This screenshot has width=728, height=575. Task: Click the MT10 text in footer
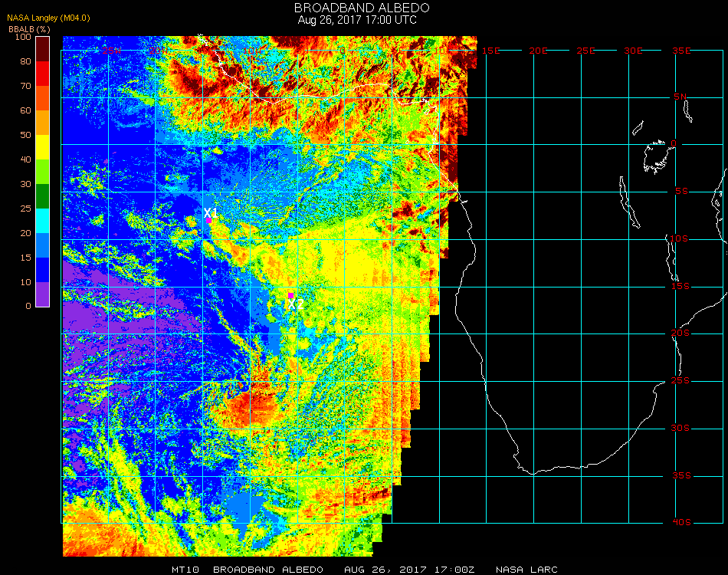tap(185, 570)
